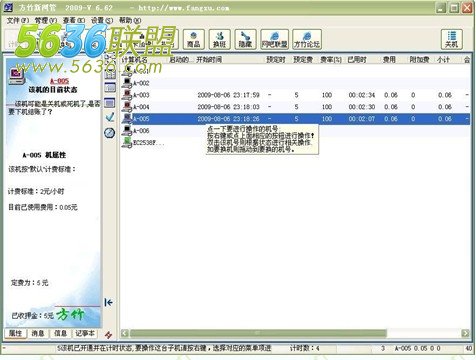476x360 pixels.
Task: Click the red computer icon of row A-003
Action: coord(127,94)
